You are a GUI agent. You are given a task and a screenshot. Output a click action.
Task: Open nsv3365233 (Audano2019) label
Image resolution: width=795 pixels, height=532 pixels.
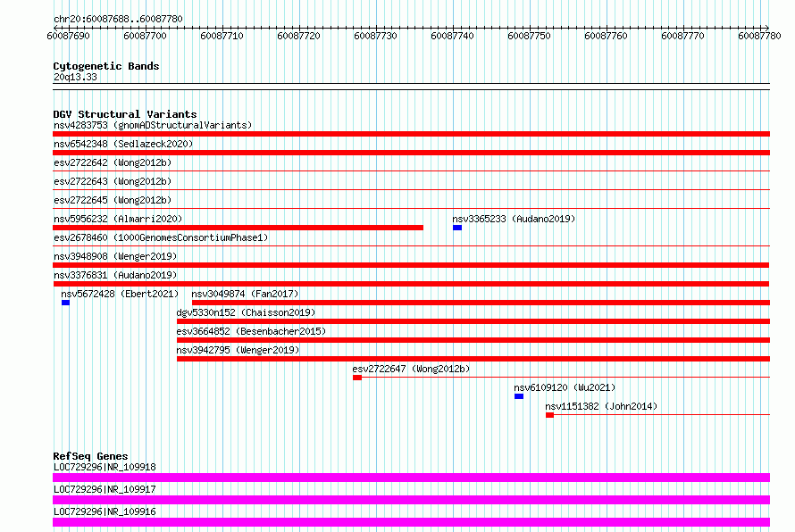tap(514, 219)
